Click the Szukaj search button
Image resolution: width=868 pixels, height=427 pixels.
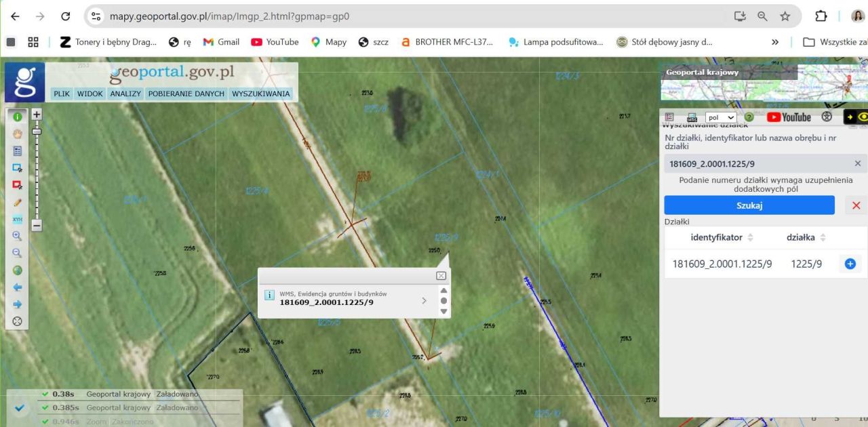(749, 205)
